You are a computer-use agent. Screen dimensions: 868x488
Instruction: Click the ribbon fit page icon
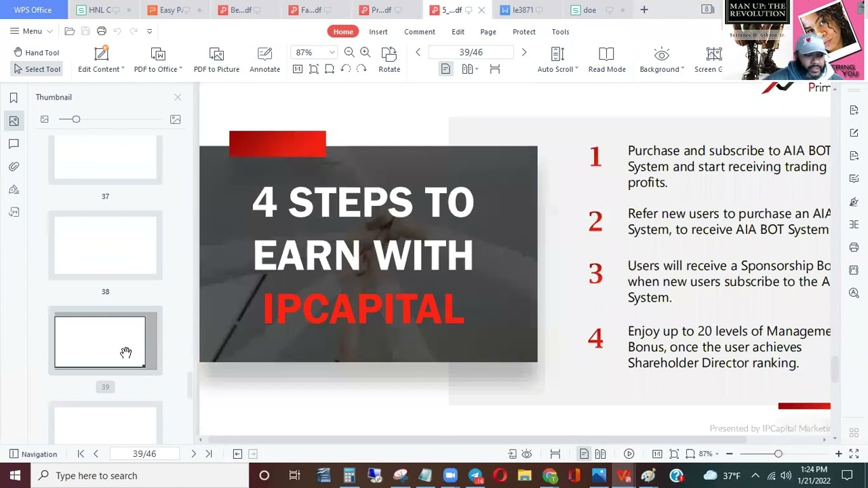pos(313,69)
